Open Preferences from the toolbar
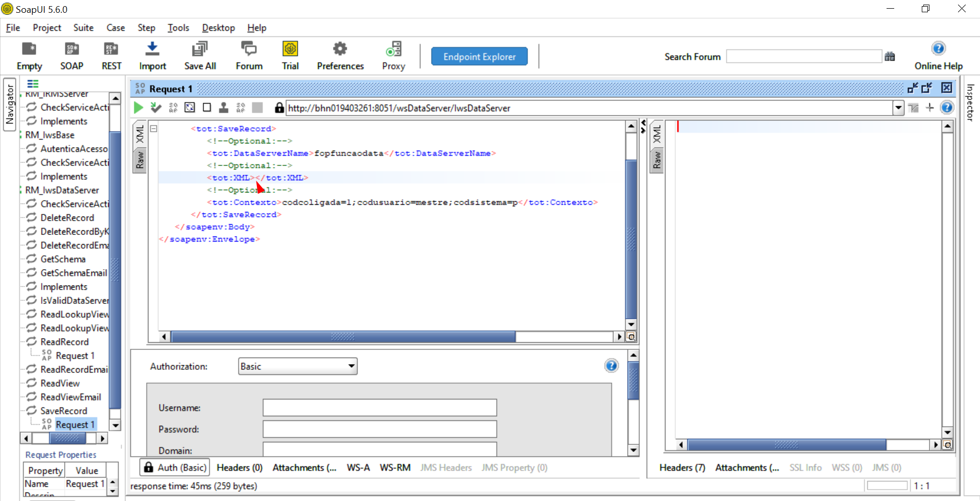The width and height of the screenshot is (980, 501). click(x=340, y=56)
